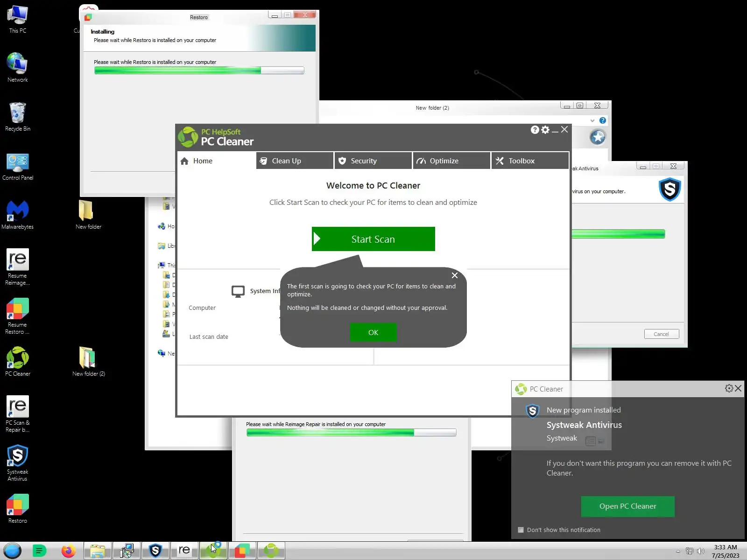Viewport: 747px width, 560px height.
Task: Select the Resume Restoro desktop shortcut
Action: [x=18, y=316]
